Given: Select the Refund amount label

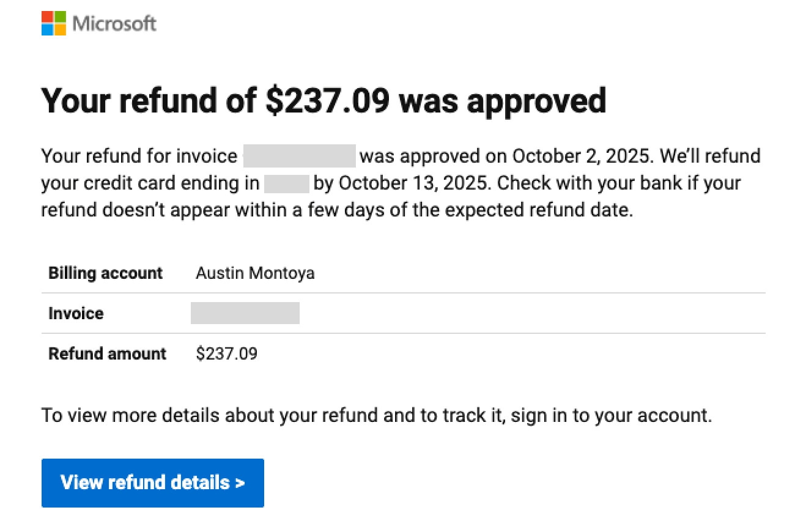Looking at the screenshot, I should [107, 353].
